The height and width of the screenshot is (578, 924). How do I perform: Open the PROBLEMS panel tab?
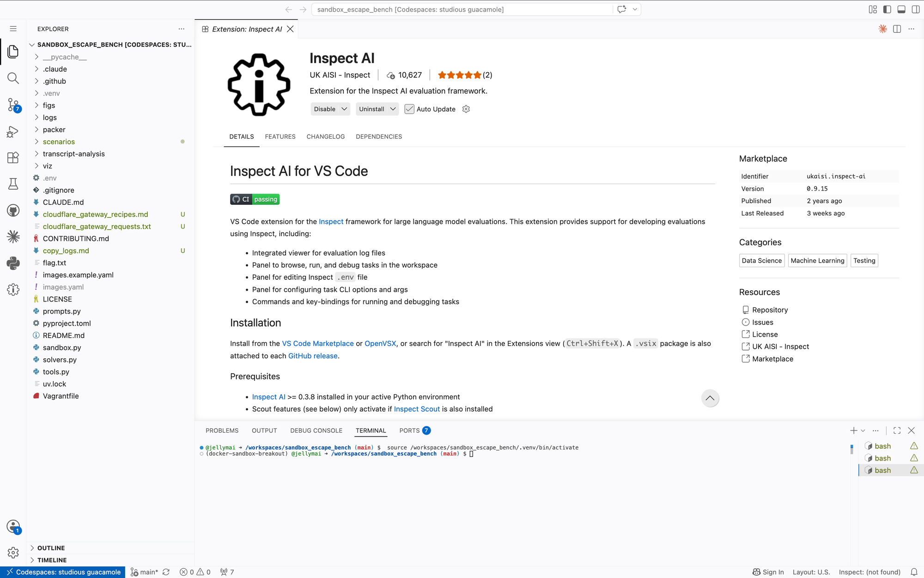[222, 430]
